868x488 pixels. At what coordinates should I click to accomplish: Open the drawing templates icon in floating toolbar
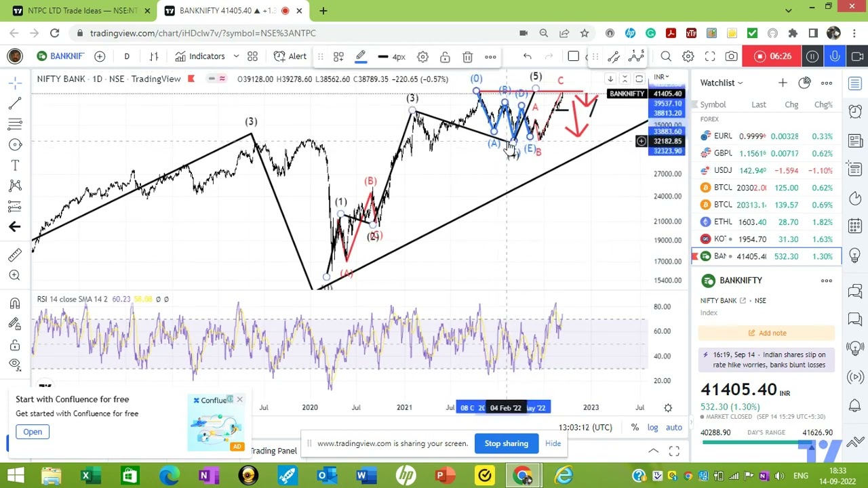(338, 57)
